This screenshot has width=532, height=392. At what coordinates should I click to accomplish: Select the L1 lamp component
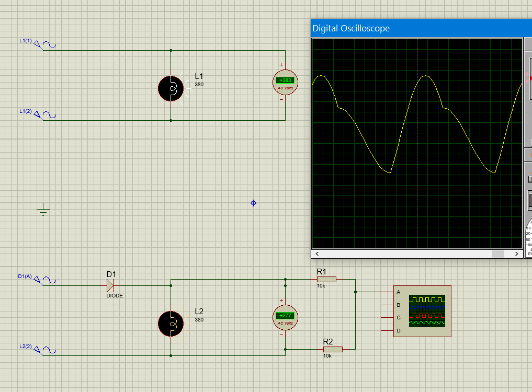pos(171,88)
